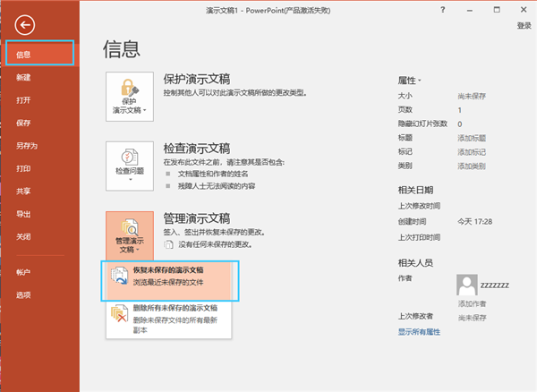Image resolution: width=537 pixels, height=392 pixels.
Task: Click 添加作者 to add author
Action: [x=472, y=303]
